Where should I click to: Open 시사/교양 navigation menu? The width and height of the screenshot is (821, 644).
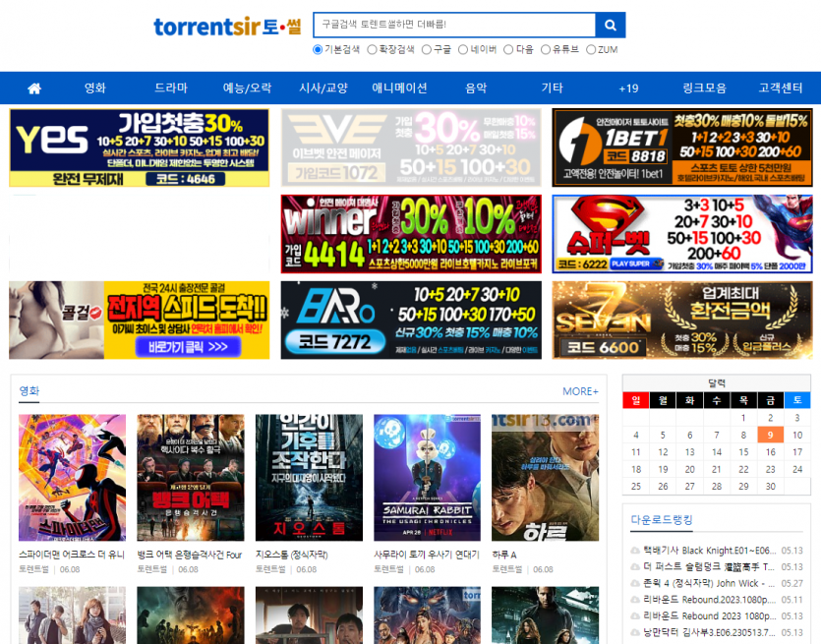click(323, 88)
